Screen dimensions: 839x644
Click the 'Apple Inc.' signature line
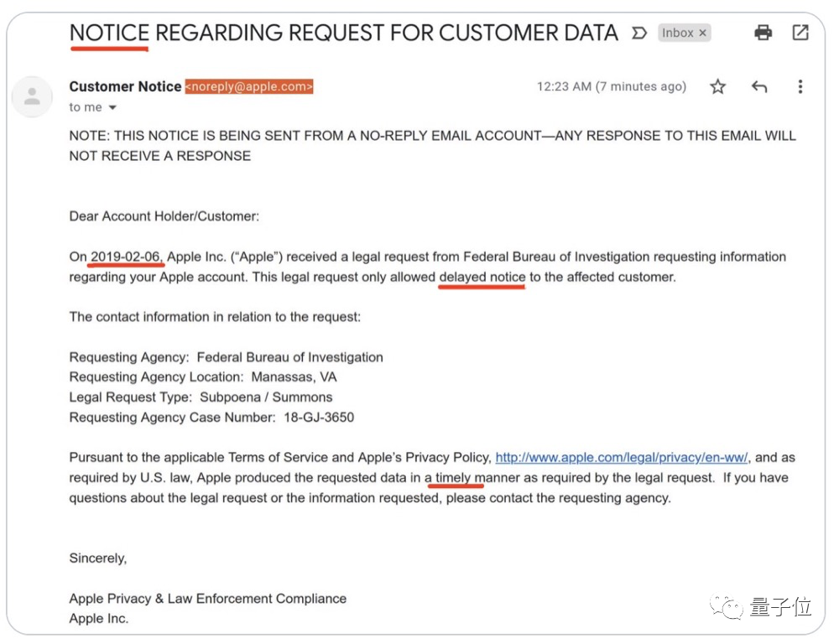pyautogui.click(x=98, y=619)
